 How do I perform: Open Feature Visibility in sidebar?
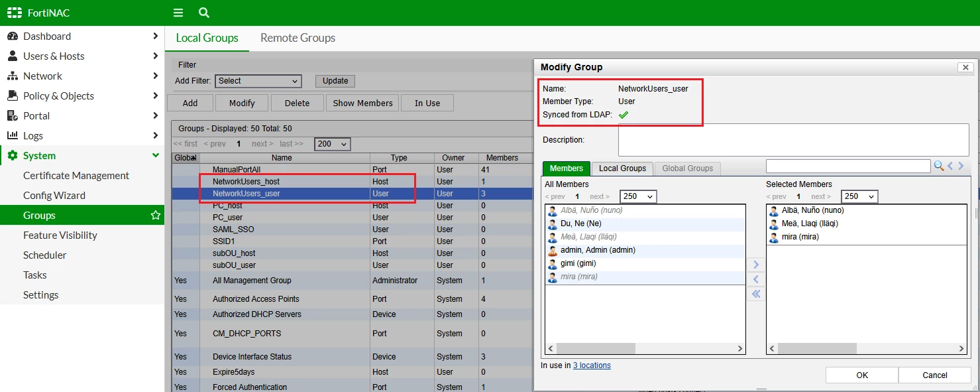click(x=60, y=235)
